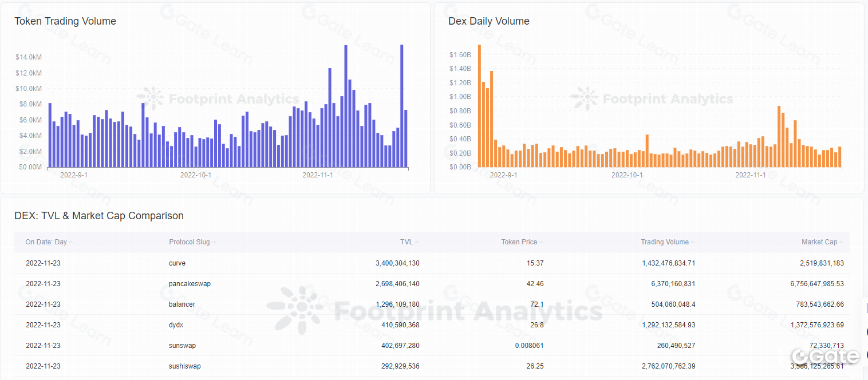Select the sunswap row in the table

(x=182, y=346)
